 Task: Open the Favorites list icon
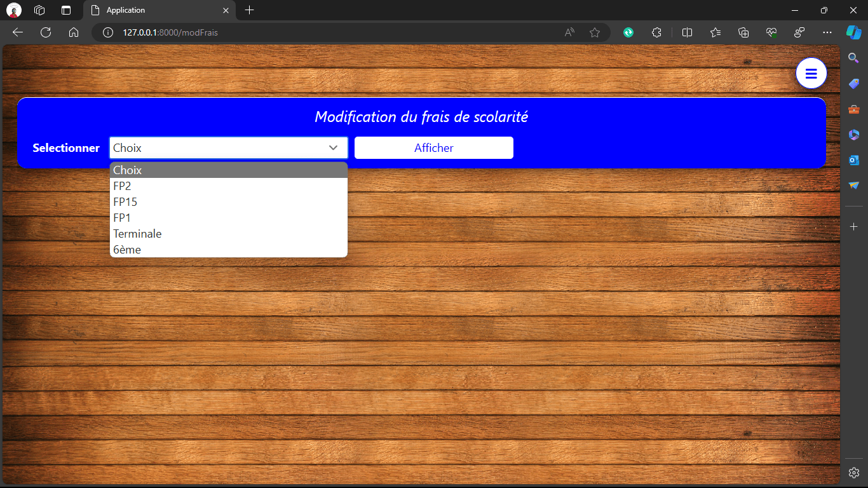715,32
